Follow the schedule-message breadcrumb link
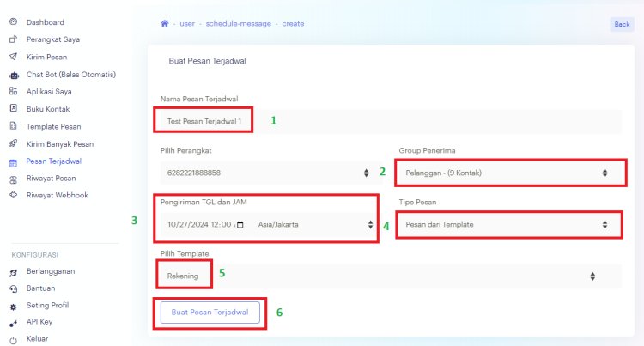 click(238, 24)
